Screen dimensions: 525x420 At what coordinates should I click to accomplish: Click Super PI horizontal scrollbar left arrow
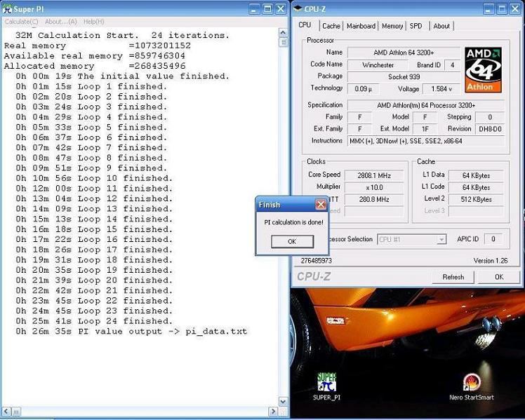(7, 411)
